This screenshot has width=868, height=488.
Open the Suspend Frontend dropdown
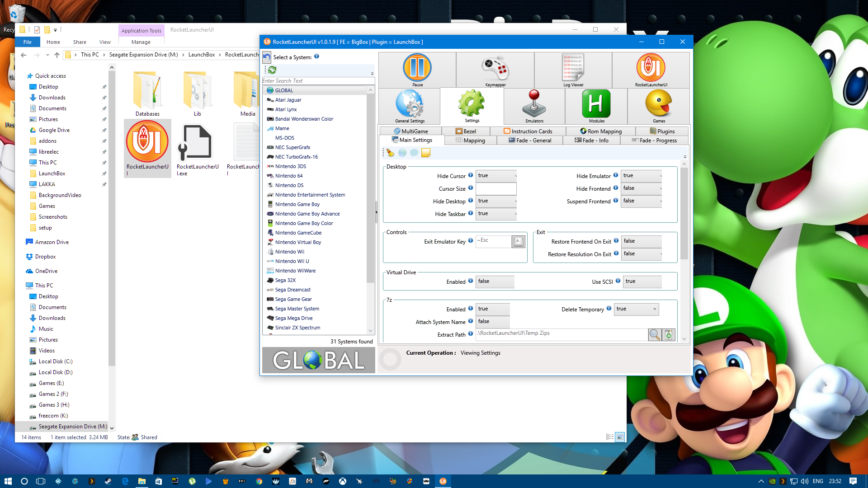click(x=642, y=201)
